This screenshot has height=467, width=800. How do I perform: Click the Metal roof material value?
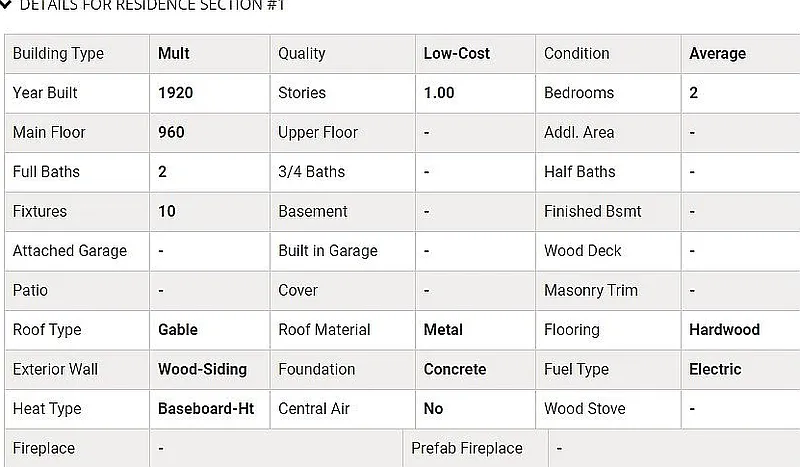(x=443, y=330)
